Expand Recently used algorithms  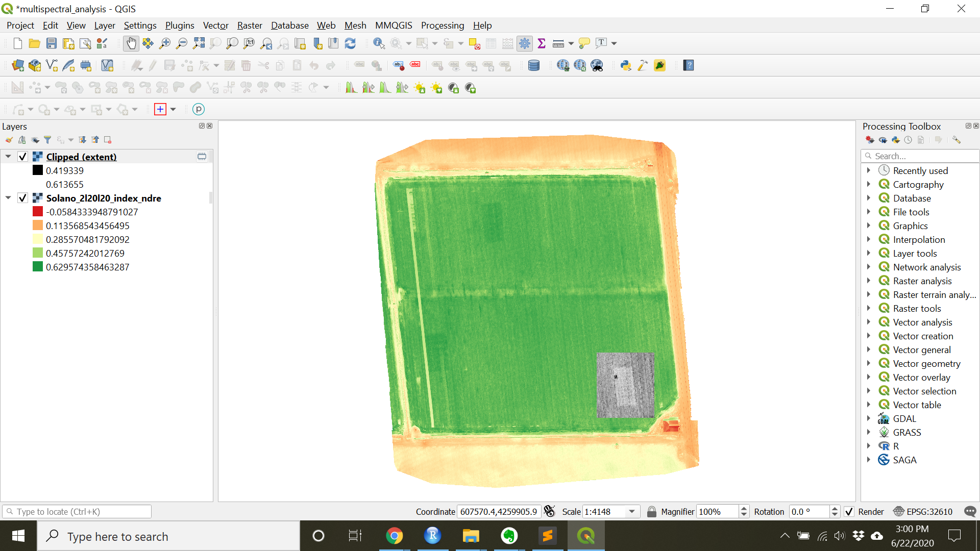tap(868, 170)
